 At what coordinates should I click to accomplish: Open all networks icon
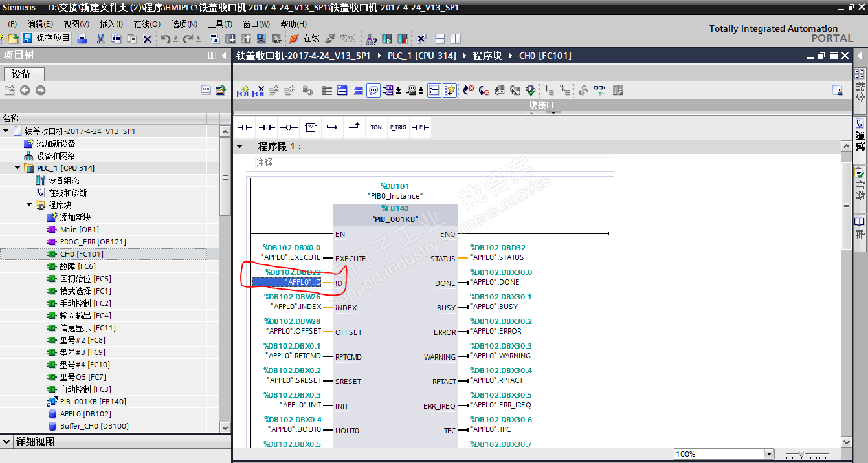point(342,91)
